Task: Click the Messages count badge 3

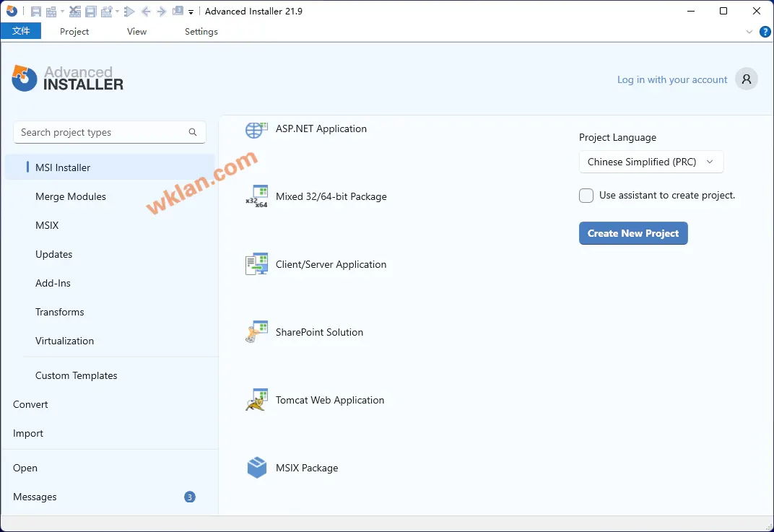Action: (x=190, y=497)
